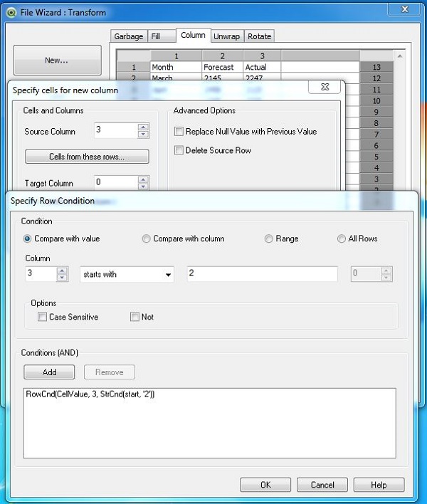Click the row label 7 on the right
427x504 pixels.
pos(376,135)
